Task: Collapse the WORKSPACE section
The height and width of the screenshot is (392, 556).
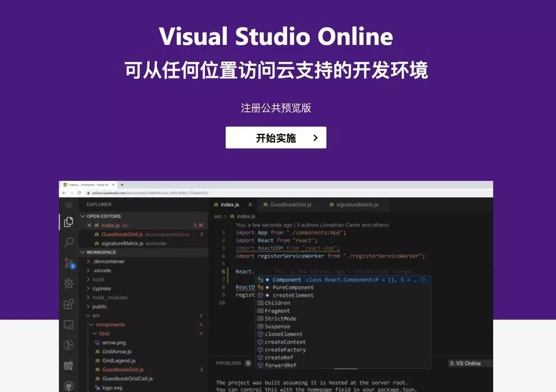Action: tap(143, 252)
